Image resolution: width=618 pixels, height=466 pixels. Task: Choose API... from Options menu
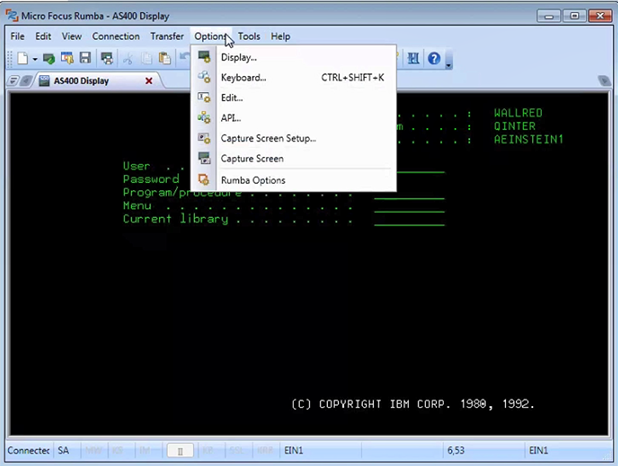coord(294,117)
